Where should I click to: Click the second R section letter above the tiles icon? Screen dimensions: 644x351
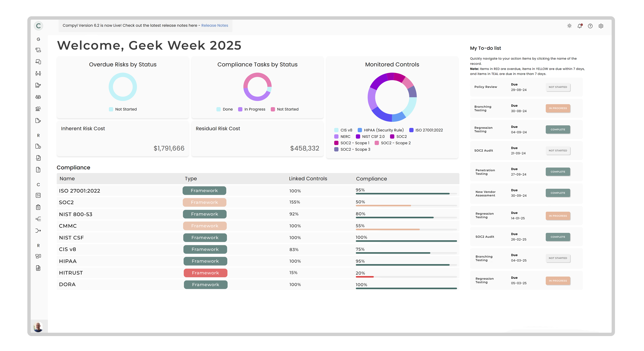coord(38,245)
